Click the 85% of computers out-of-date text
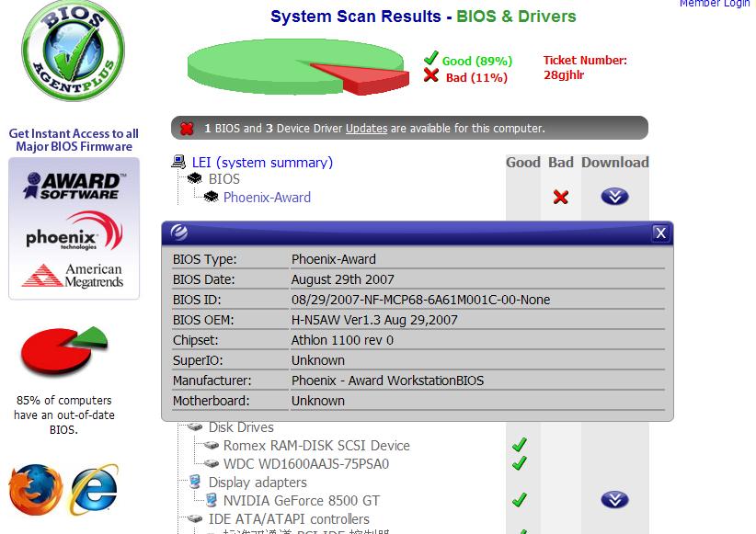 [x=64, y=415]
